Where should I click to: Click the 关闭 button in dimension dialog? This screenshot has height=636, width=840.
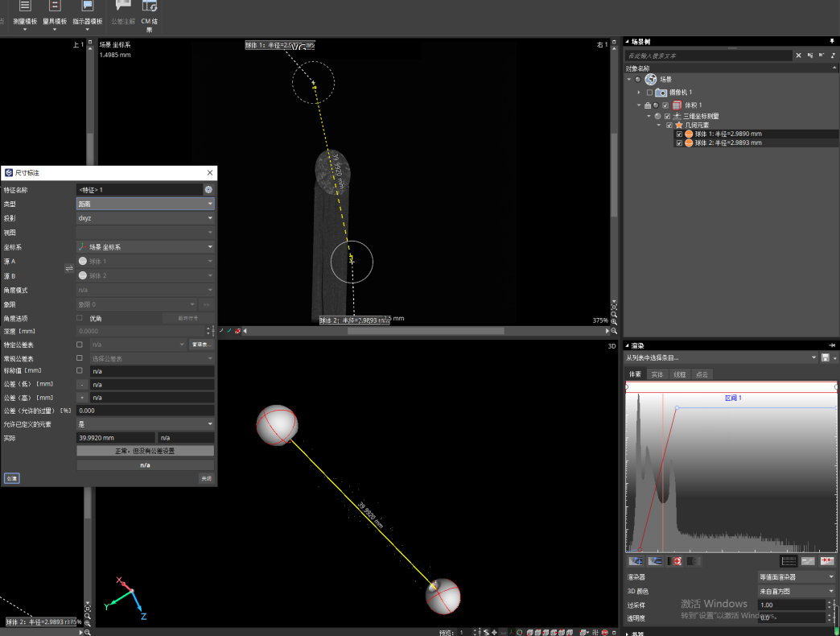pyautogui.click(x=206, y=478)
